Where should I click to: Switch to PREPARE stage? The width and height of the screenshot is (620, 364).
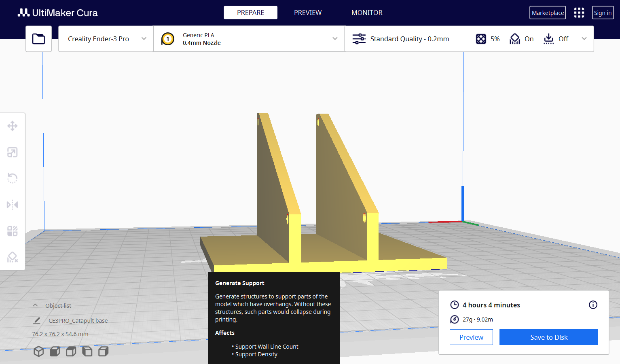click(x=251, y=13)
